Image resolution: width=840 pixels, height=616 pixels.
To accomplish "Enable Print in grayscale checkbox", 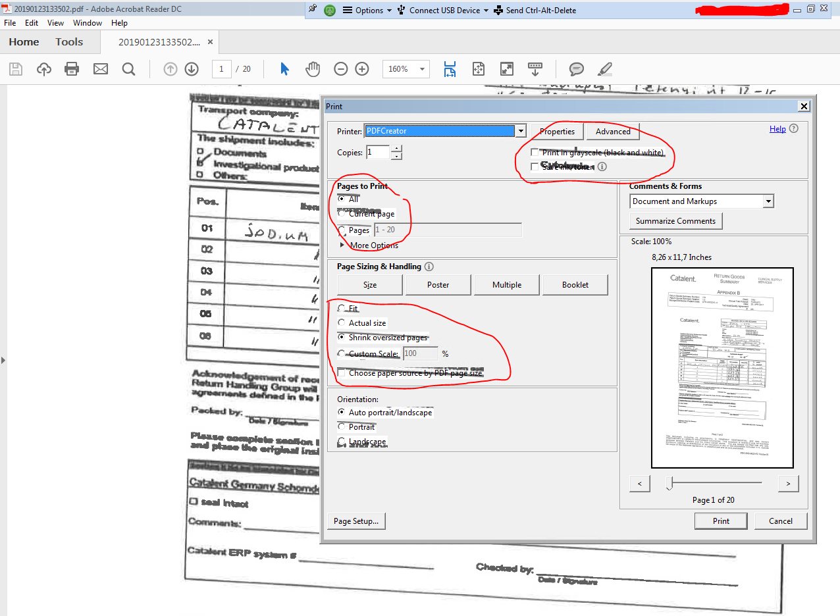I will tap(535, 153).
